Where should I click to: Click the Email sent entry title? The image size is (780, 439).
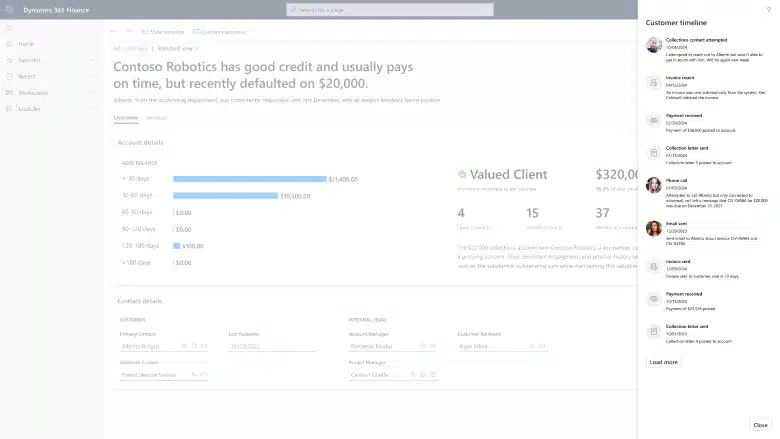coord(677,224)
